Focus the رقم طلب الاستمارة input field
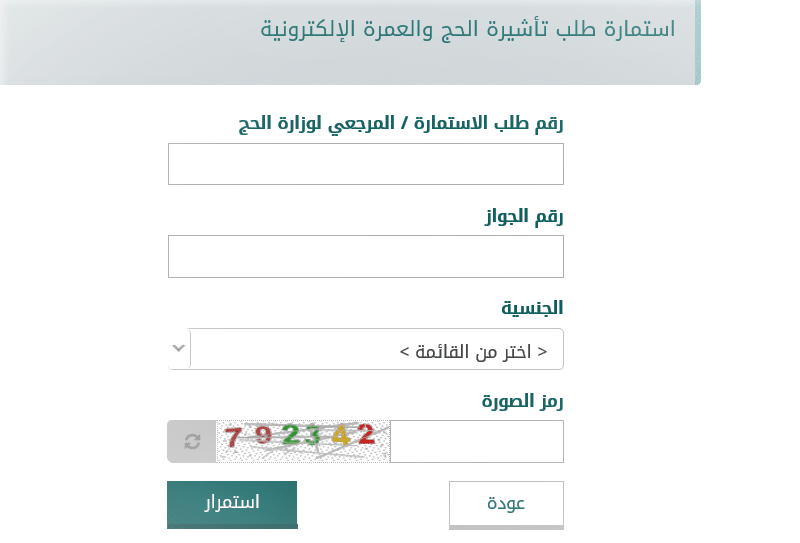Viewport: 800px width, 543px height. pos(366,164)
